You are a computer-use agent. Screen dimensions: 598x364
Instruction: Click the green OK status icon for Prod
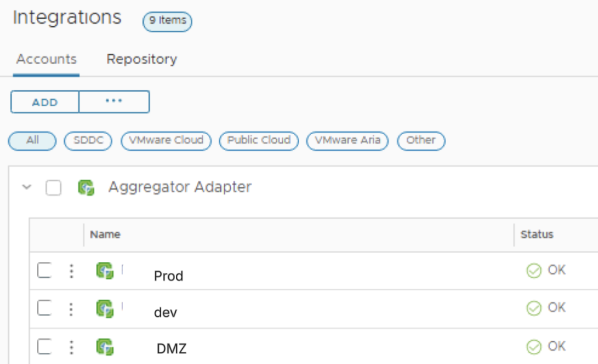pos(534,271)
